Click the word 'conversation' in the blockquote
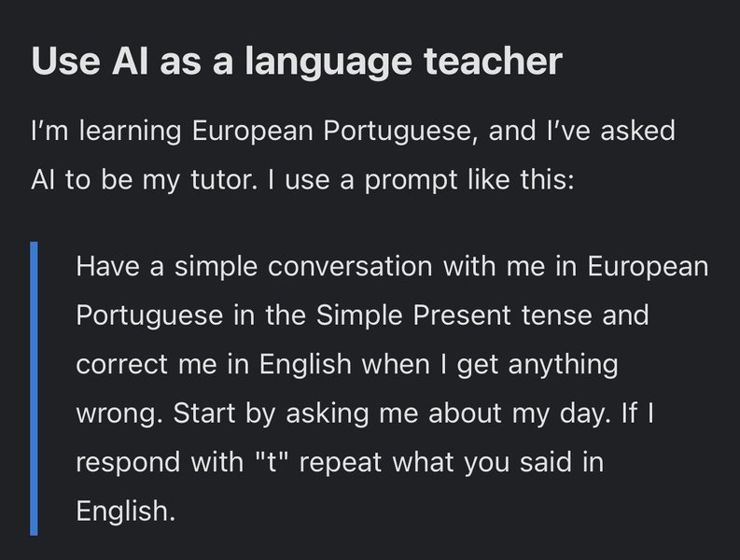The width and height of the screenshot is (740, 560). point(350,267)
